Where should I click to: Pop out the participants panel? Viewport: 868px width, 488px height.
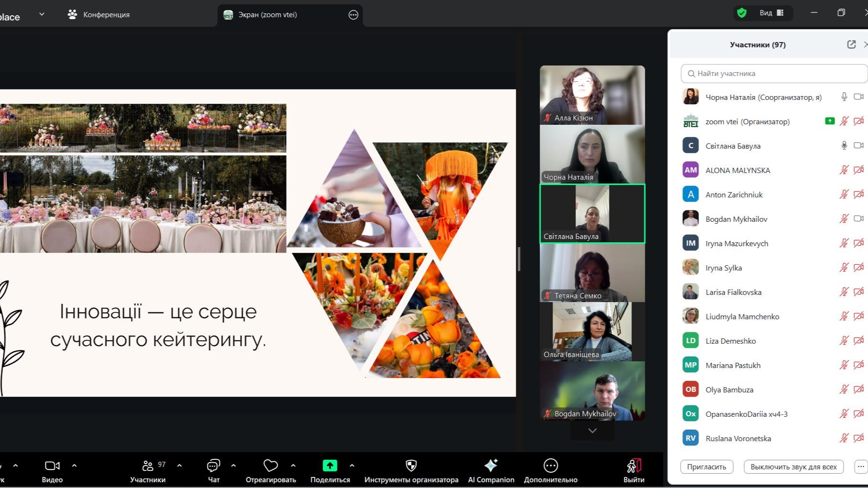[851, 44]
